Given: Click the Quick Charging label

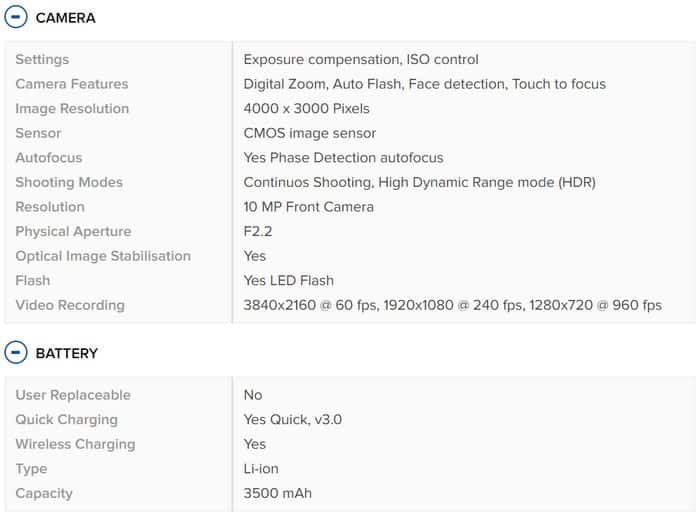Looking at the screenshot, I should point(66,420).
